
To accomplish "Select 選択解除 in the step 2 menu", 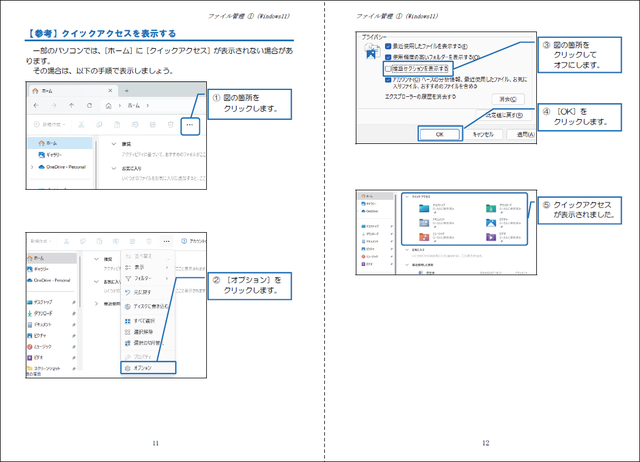I will (148, 332).
